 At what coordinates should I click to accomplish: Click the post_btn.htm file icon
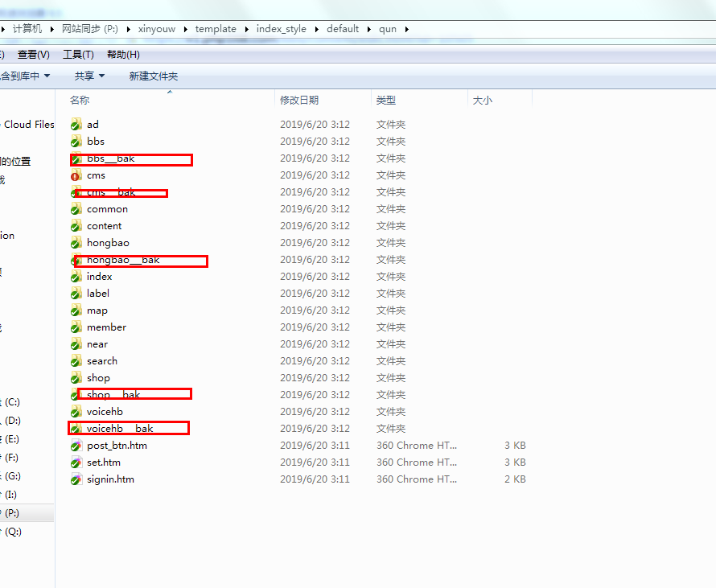point(76,446)
